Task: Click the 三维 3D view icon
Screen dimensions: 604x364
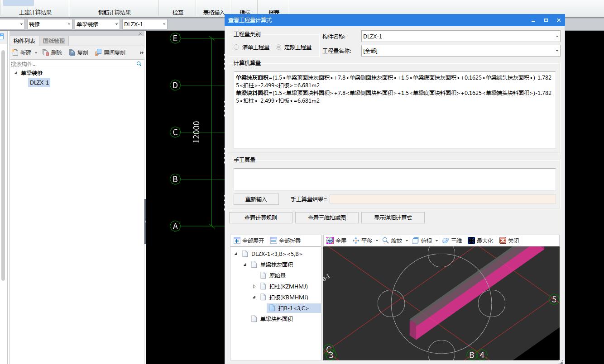Action: (x=446, y=241)
